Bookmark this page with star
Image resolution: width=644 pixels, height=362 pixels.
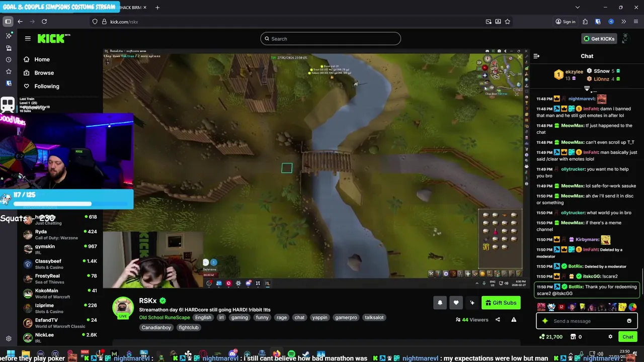507,22
